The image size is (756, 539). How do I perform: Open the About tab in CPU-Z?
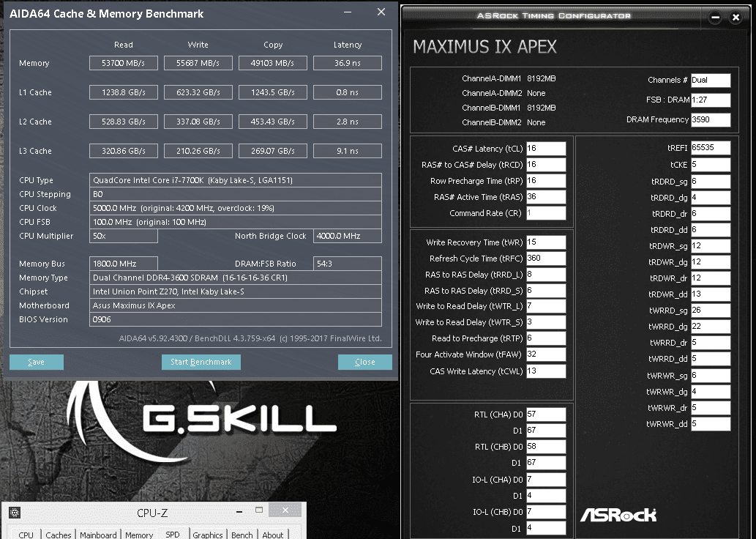[273, 535]
